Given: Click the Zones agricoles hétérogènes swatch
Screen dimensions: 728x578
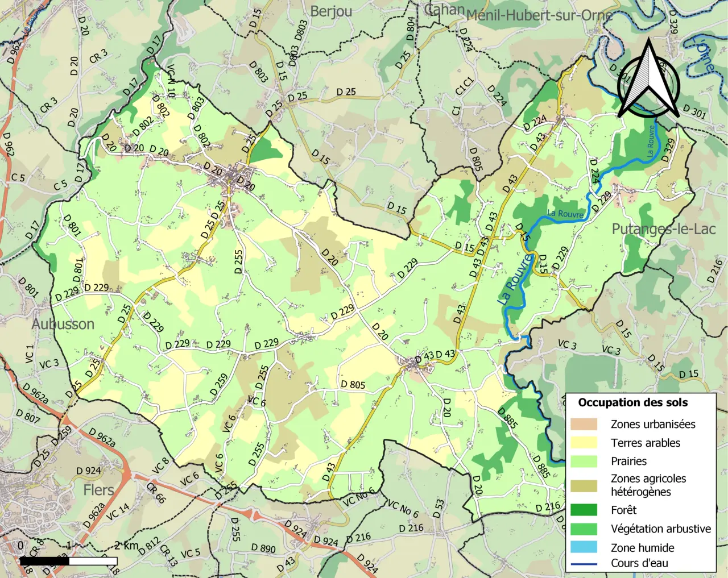Looking at the screenshot, I should [x=584, y=485].
